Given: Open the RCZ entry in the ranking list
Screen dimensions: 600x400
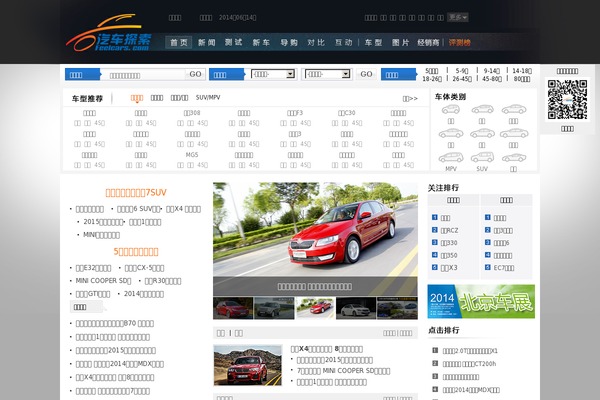Looking at the screenshot, I should tap(449, 230).
